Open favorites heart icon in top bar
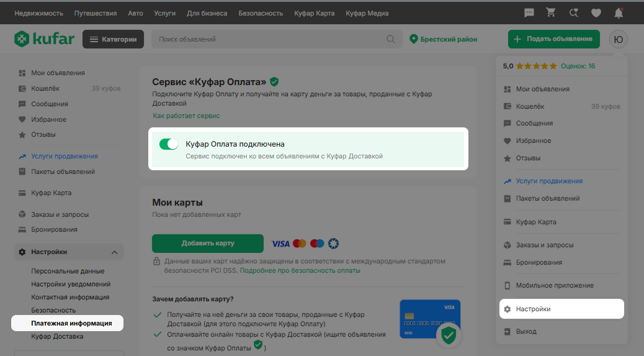 tap(596, 13)
